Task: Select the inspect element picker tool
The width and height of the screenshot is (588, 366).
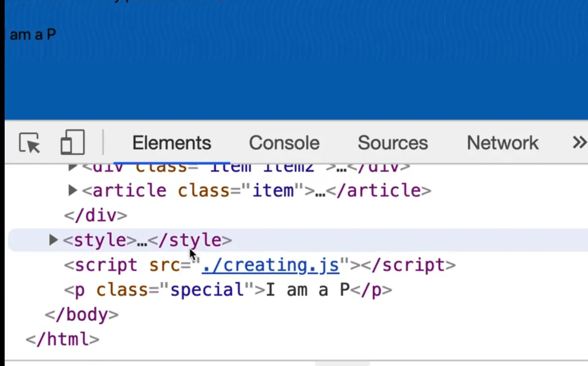Action: pos(28,143)
